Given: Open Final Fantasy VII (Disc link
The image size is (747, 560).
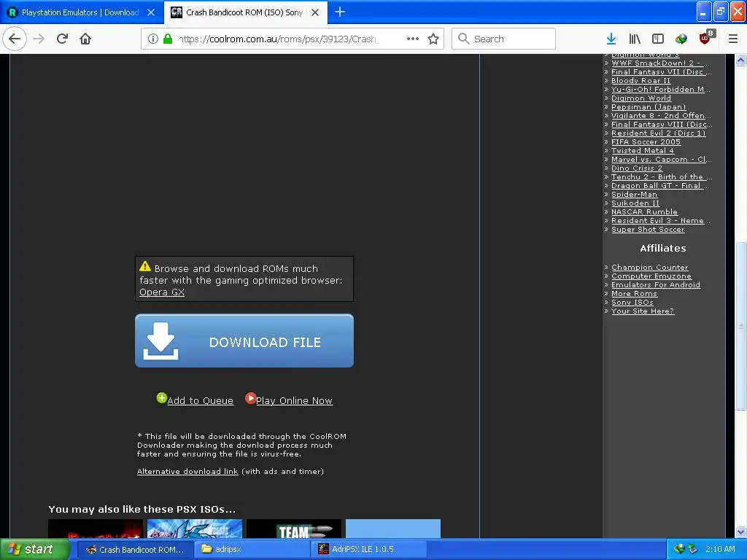Looking at the screenshot, I should pyautogui.click(x=661, y=72).
